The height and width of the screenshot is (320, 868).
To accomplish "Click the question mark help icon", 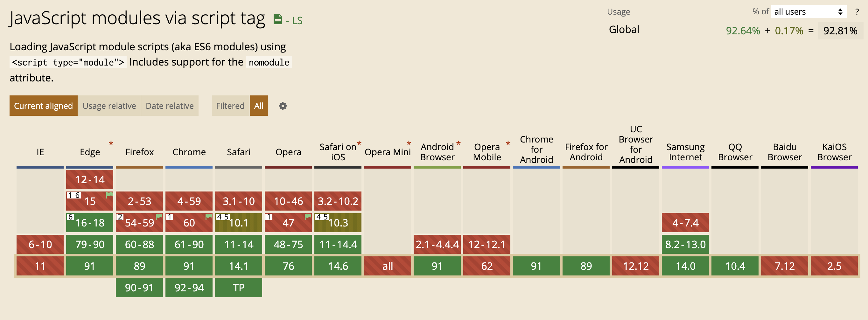I will tap(857, 12).
